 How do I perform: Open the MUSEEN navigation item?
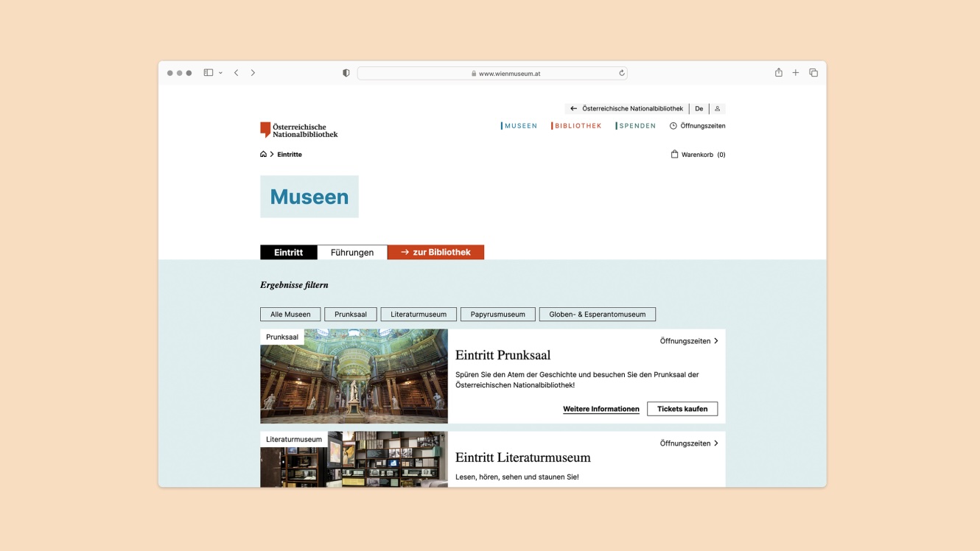click(x=519, y=126)
